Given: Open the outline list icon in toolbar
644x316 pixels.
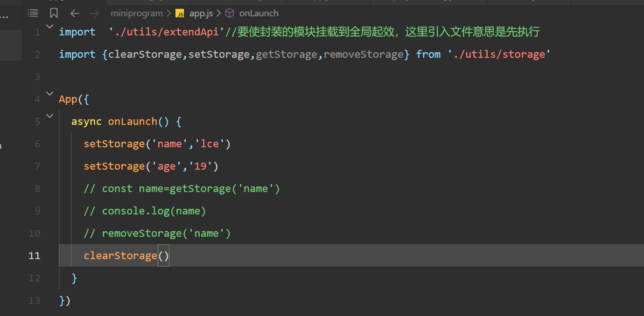Looking at the screenshot, I should (33, 13).
